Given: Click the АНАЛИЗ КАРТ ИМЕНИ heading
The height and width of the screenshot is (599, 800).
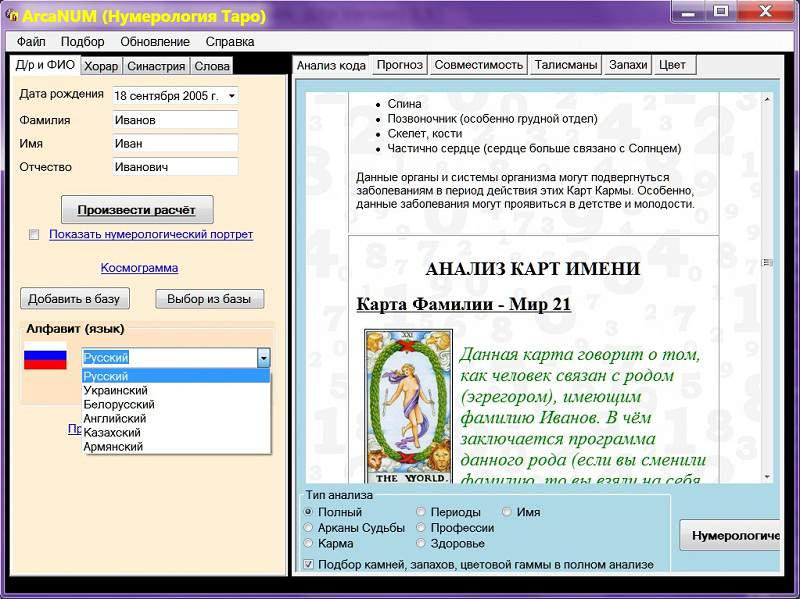Looking at the screenshot, I should pos(532,269).
